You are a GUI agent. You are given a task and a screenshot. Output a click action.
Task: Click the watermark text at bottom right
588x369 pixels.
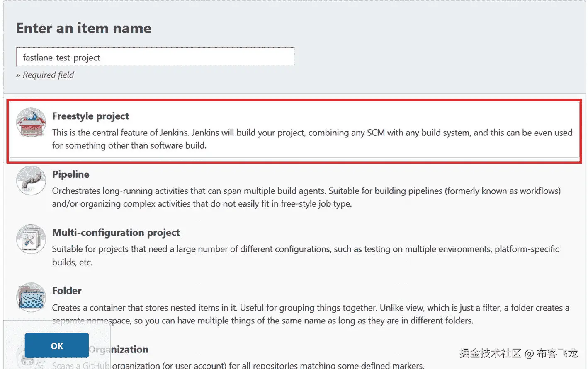coord(518,353)
